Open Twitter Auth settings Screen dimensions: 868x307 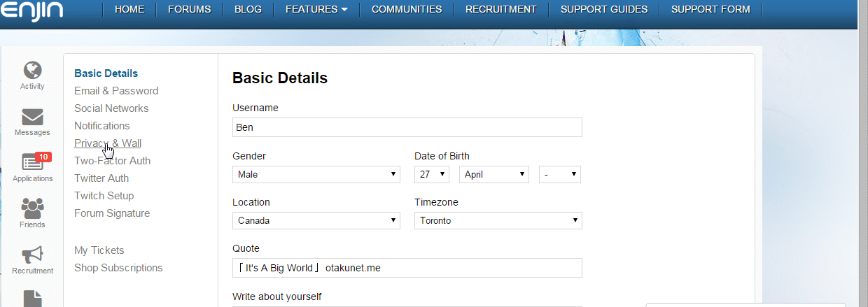101,178
